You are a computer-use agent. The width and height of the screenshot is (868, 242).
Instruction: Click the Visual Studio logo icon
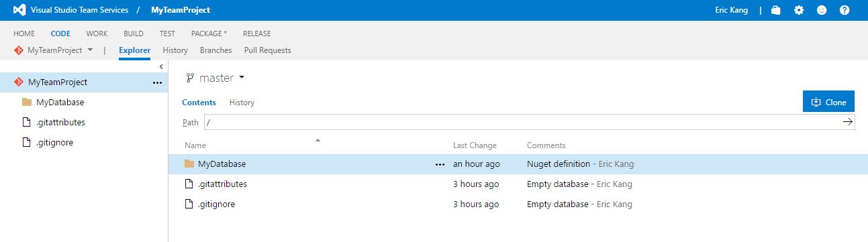point(19,10)
